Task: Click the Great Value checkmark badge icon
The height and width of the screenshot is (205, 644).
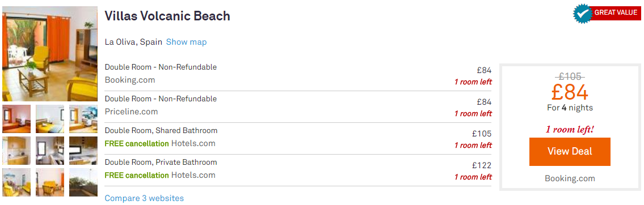Action: 582,14
